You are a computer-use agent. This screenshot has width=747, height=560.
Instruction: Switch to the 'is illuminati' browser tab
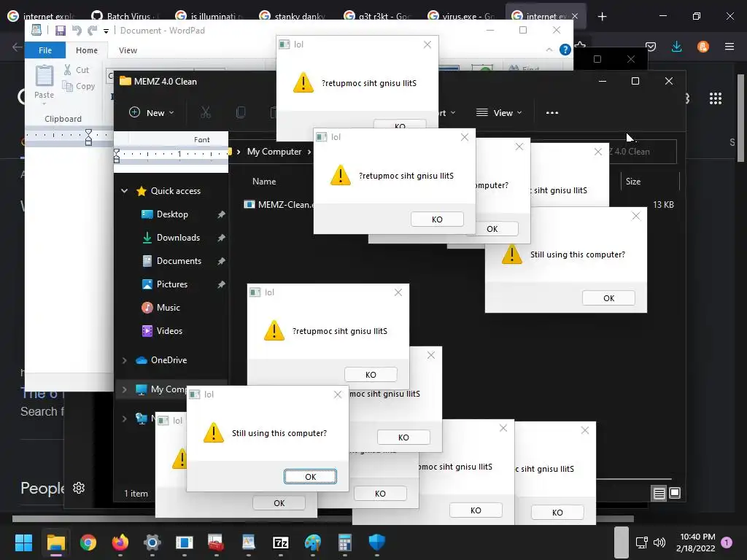tap(209, 16)
